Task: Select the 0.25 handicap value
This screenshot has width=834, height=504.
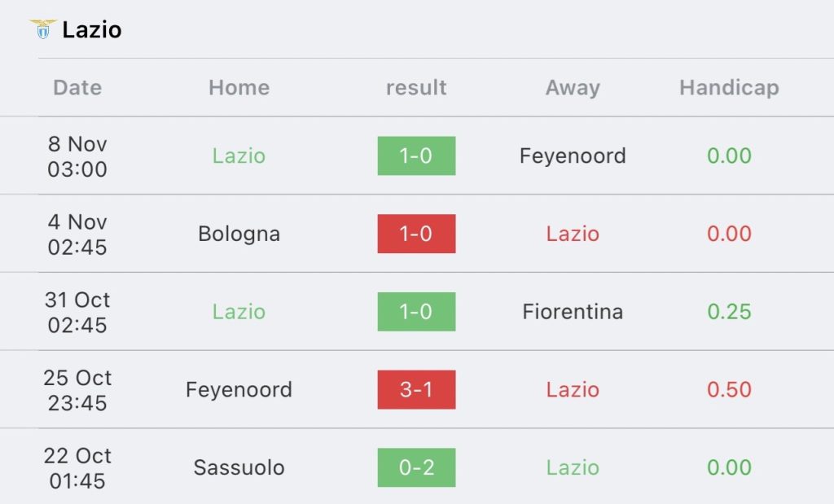Action: pos(729,312)
